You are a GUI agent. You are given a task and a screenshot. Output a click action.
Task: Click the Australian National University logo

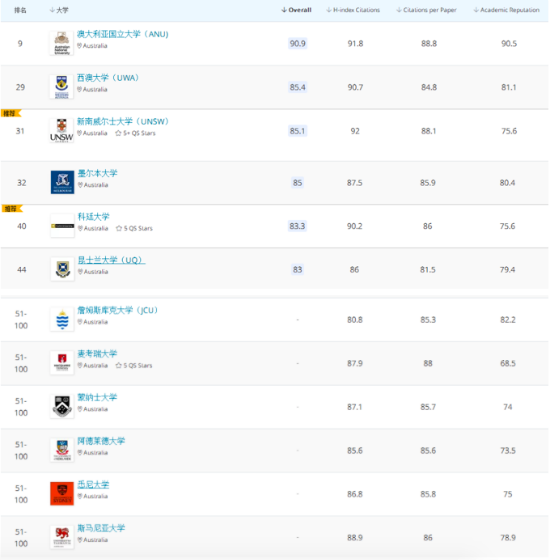[x=62, y=43]
